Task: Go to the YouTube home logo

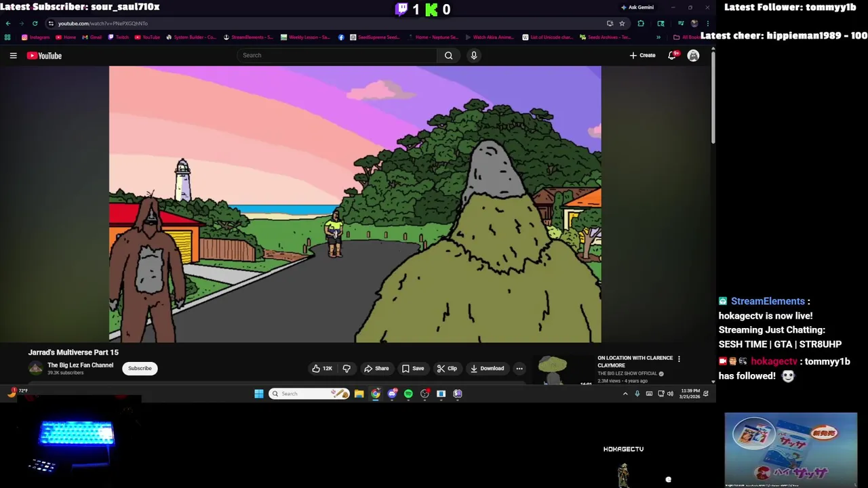Action: click(x=44, y=56)
